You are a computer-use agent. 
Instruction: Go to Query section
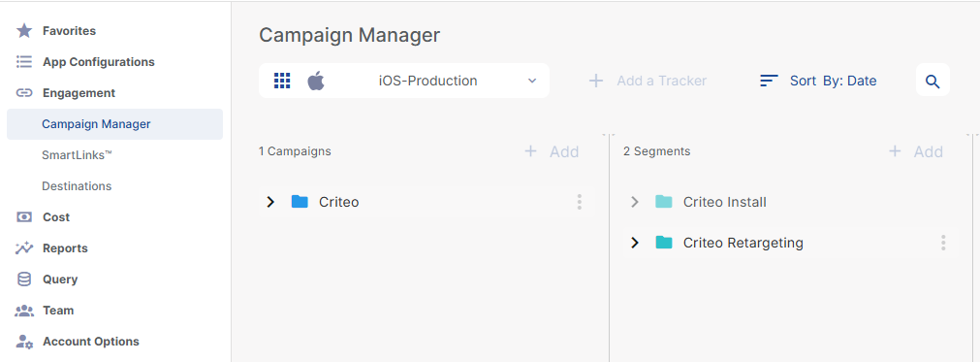60,280
